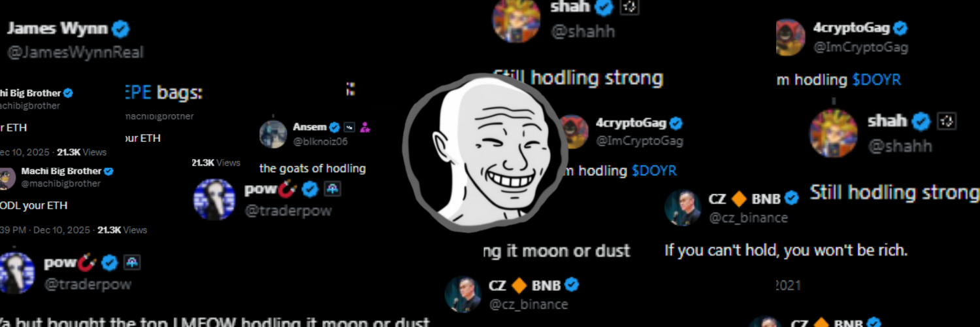Click the verified badge next to Ansem
980x327 pixels.
(x=335, y=127)
